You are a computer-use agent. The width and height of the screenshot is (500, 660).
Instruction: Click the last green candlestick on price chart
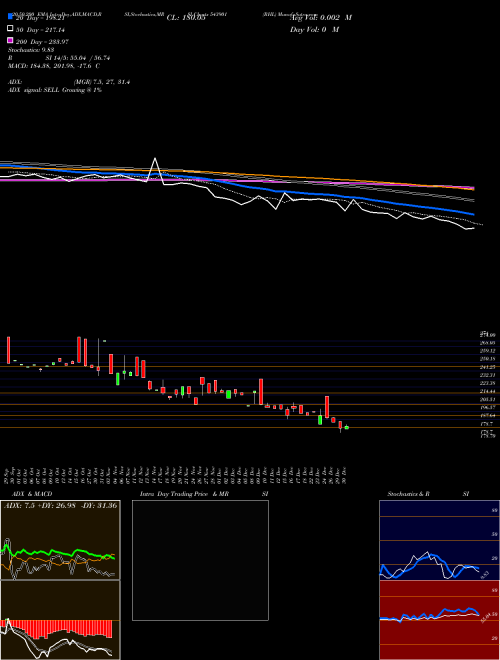[x=347, y=427]
